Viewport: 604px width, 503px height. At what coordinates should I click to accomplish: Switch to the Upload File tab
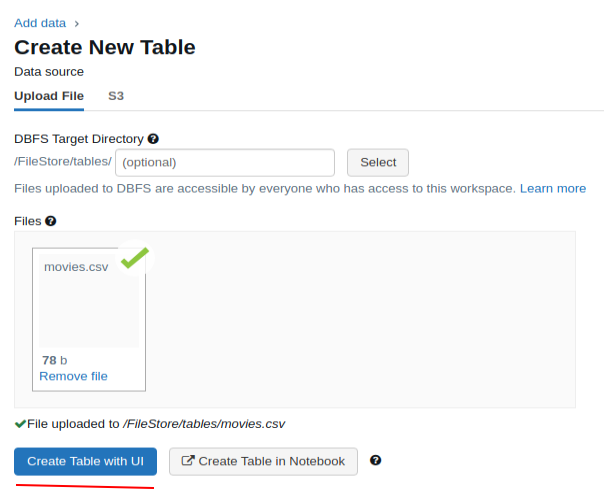coord(49,96)
